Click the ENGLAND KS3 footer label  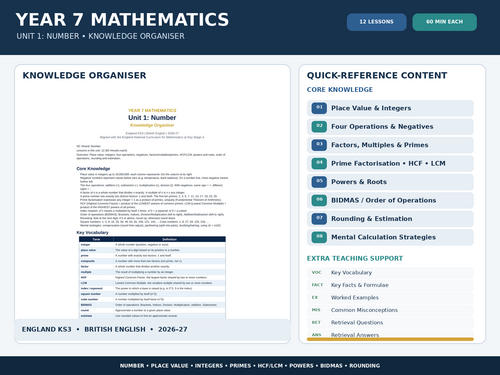[47, 329]
